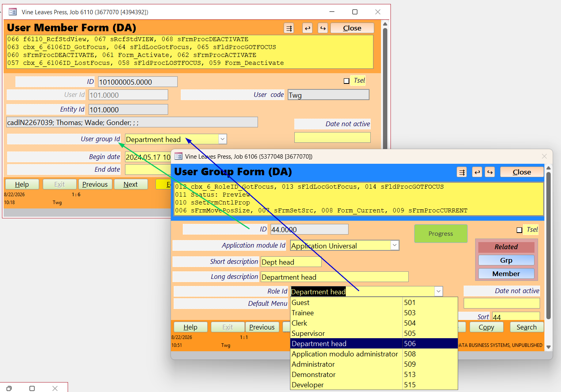
Task: Toggle the Tsel checkbox in User Group Form
Action: [x=519, y=230]
